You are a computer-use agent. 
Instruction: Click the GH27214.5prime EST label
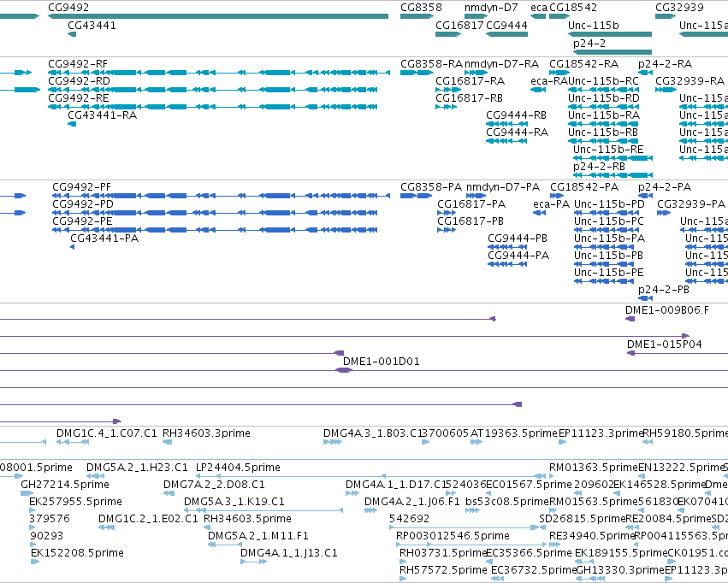pos(65,485)
